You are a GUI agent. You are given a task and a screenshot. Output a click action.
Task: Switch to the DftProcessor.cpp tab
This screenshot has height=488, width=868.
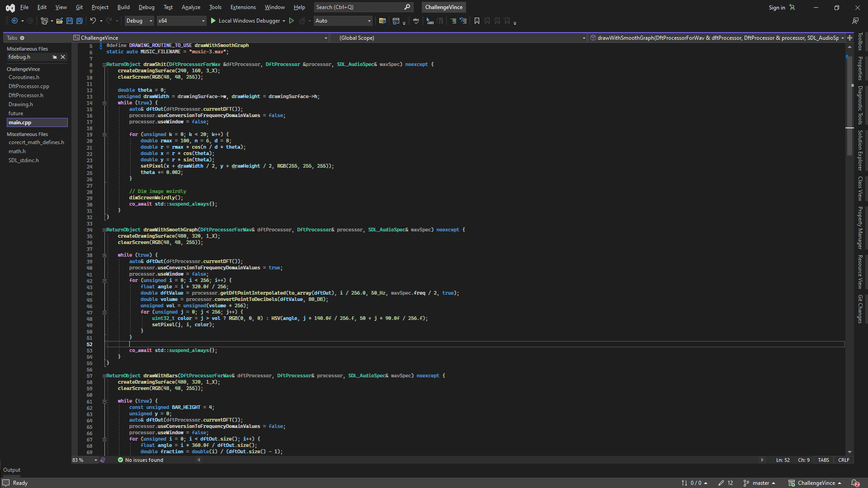point(29,86)
